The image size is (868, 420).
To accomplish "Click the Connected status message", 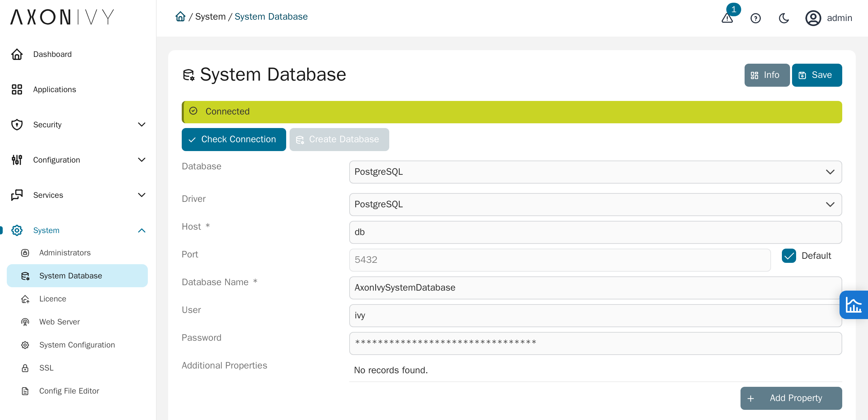I will (x=512, y=112).
